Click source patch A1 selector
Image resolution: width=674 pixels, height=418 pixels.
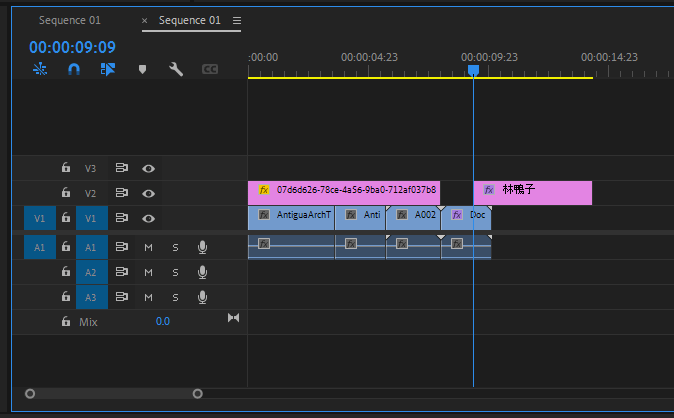(x=40, y=246)
